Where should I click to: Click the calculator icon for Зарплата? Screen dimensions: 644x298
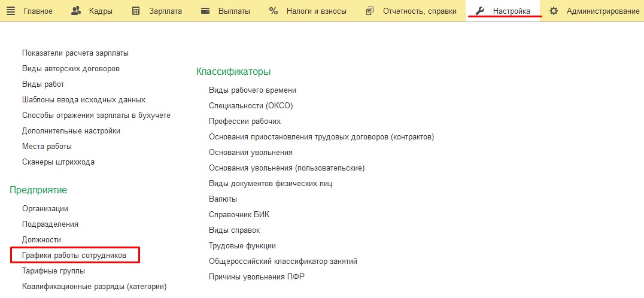pos(136,11)
